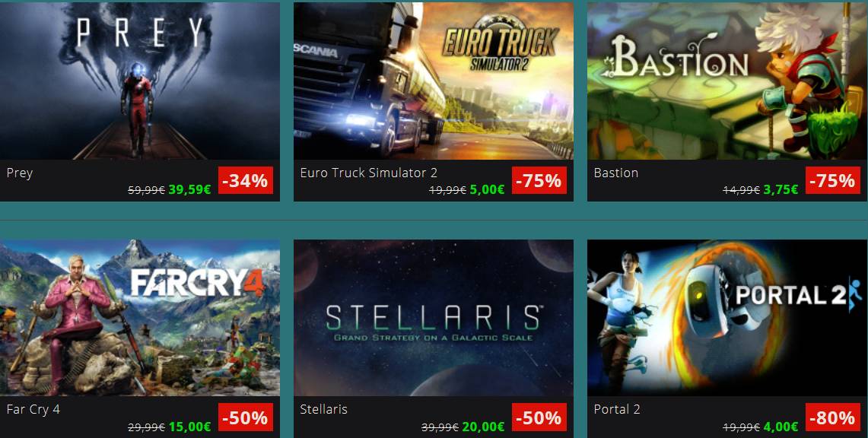Viewport: 868px width, 438px height.
Task: Click the 39,59€ sale price of Prey
Action: pyautogui.click(x=189, y=189)
